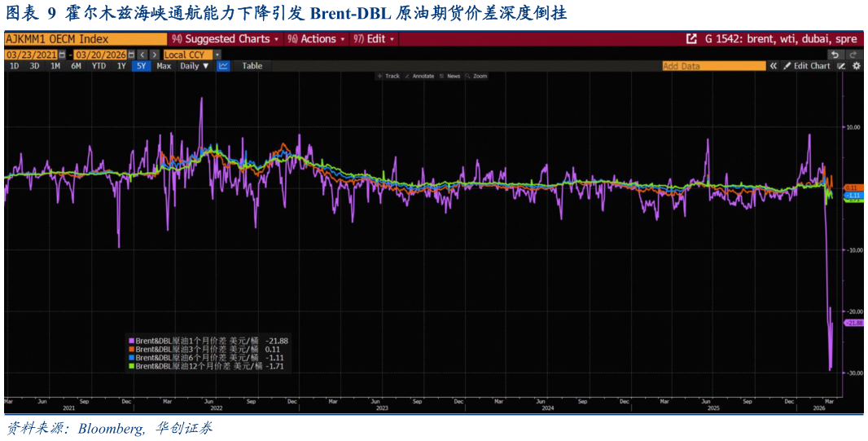Open start date calendar picker icon
Viewport: 868px width, 441px height.
[61, 55]
